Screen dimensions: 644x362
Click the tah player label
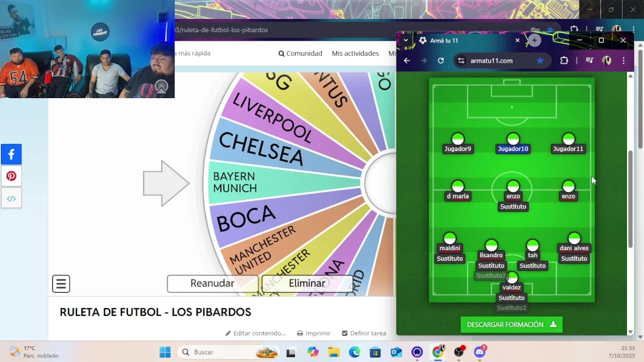click(532, 255)
